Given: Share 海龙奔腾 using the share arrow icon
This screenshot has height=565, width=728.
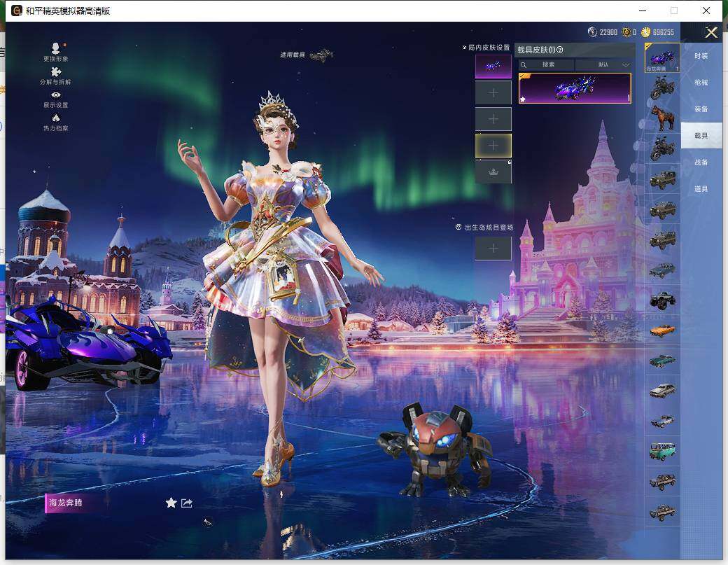Looking at the screenshot, I should pos(187,503).
